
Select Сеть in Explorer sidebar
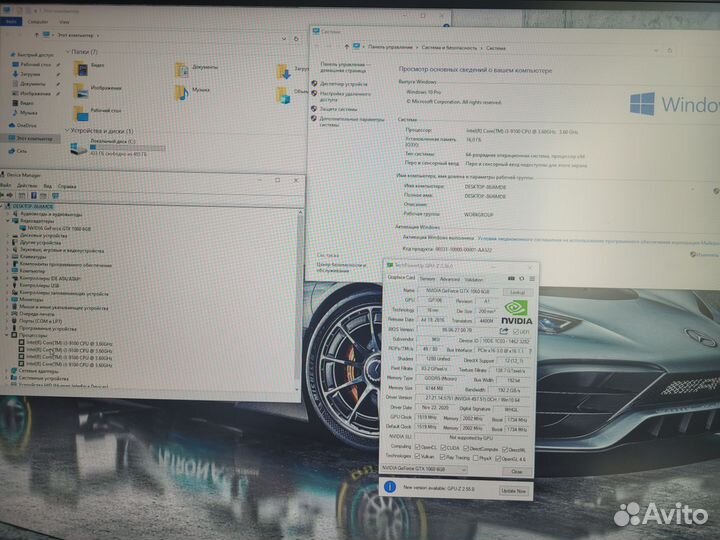point(18,151)
